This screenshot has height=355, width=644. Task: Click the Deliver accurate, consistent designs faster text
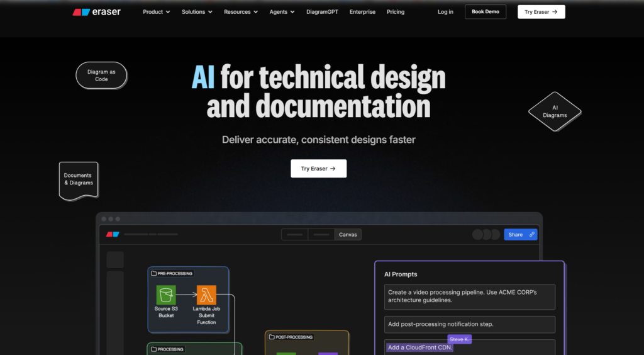tap(319, 140)
